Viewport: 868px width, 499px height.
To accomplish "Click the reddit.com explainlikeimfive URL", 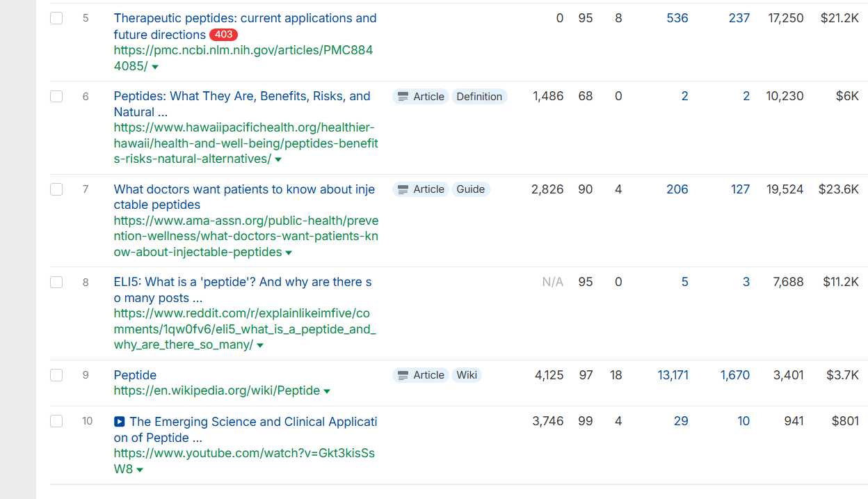I will click(245, 328).
